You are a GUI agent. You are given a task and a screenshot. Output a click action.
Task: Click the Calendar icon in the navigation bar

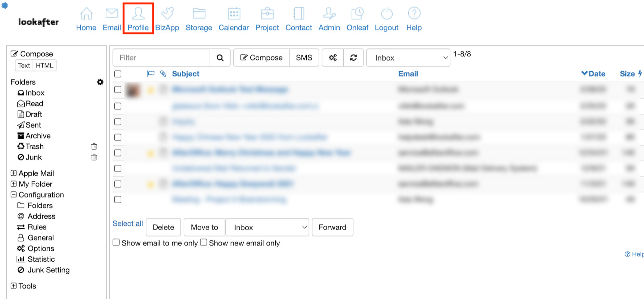(x=233, y=14)
